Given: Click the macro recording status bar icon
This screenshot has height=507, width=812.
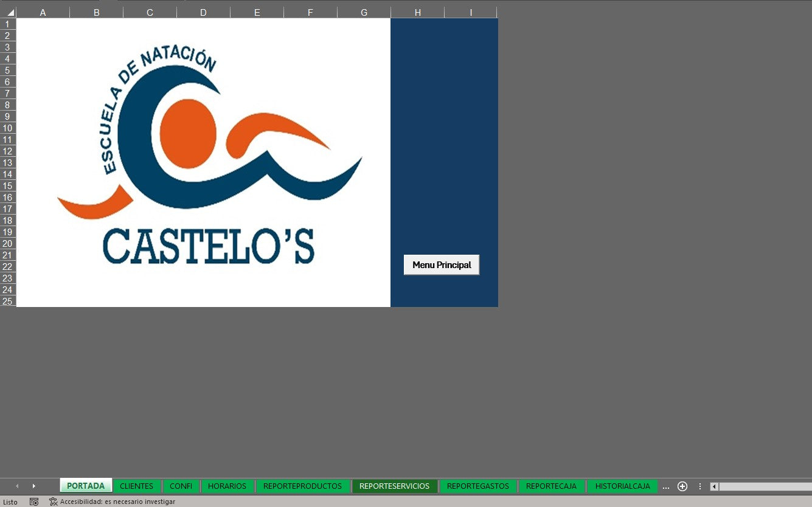Looking at the screenshot, I should [34, 502].
